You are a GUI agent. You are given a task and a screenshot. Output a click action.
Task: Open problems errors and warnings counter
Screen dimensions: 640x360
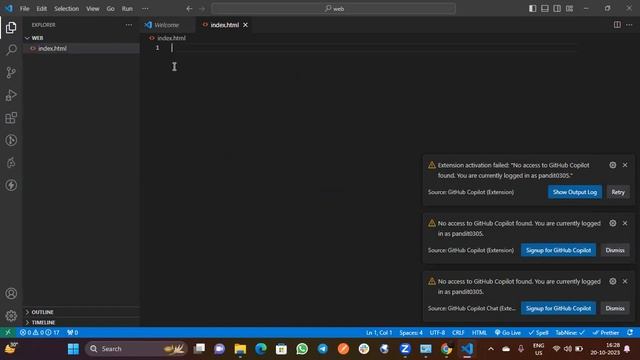40,332
